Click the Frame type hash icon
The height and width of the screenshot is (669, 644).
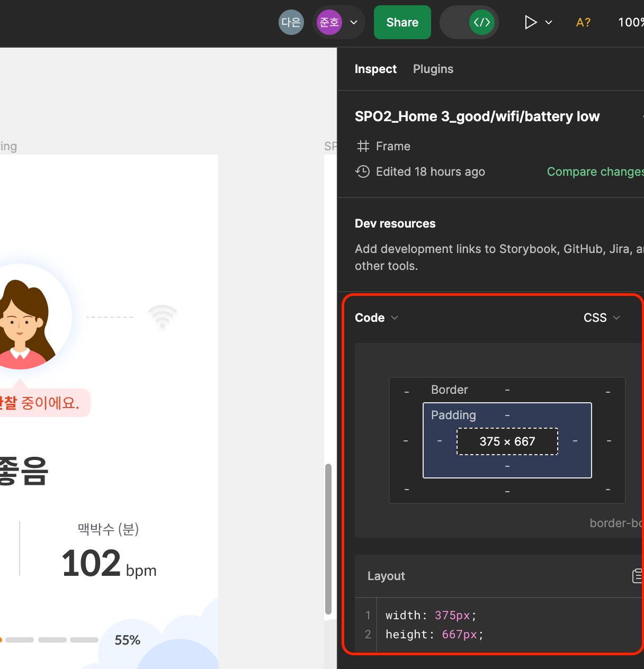pyautogui.click(x=363, y=146)
